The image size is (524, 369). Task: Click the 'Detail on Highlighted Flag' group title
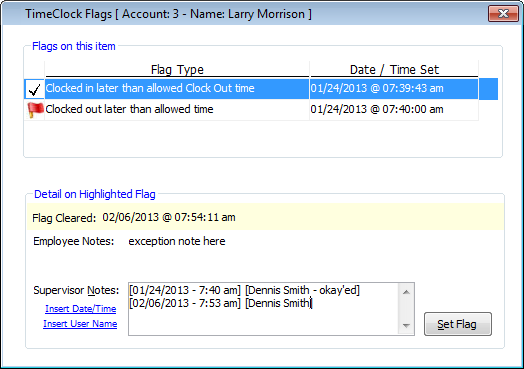[95, 194]
